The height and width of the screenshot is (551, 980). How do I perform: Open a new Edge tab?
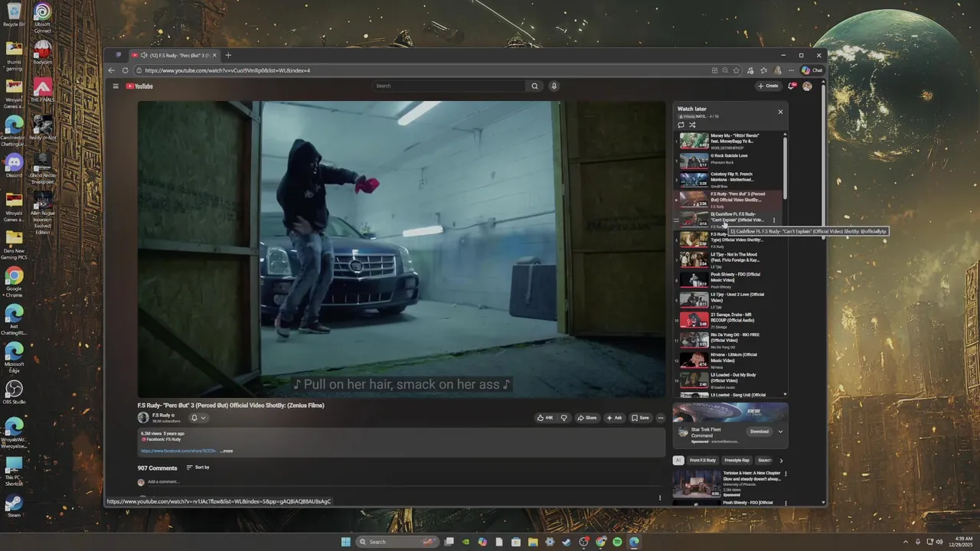pos(228,55)
